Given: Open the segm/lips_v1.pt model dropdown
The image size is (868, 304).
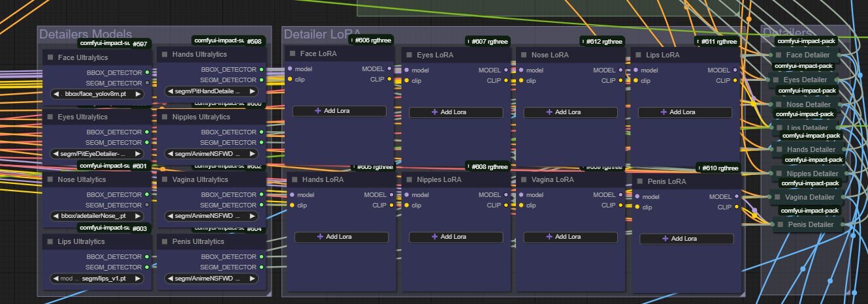Looking at the screenshot, I should (x=97, y=278).
